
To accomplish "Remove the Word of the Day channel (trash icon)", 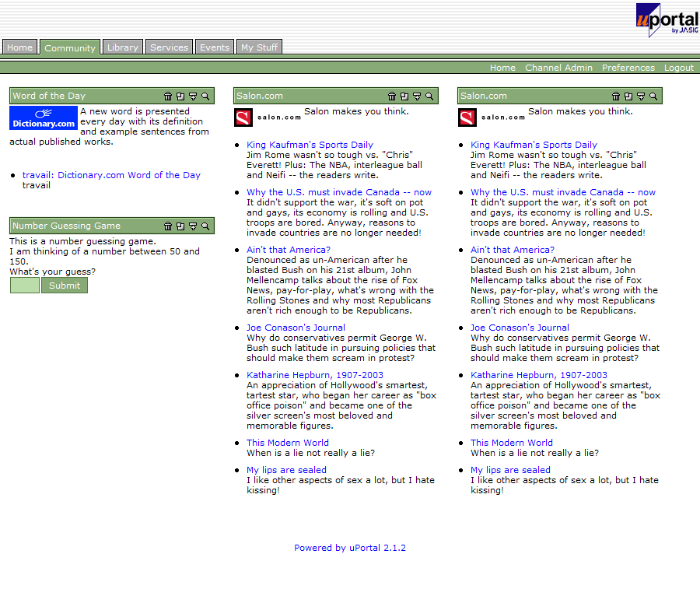I will point(168,96).
